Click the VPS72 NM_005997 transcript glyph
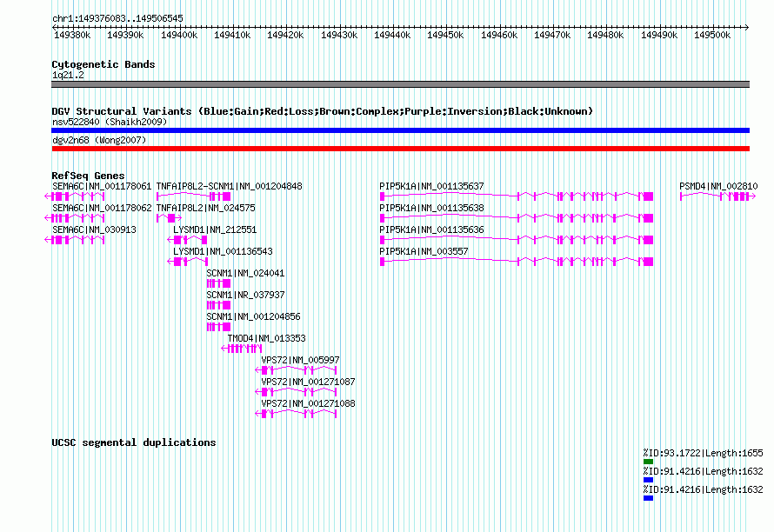This screenshot has width=774, height=532. tap(297, 370)
